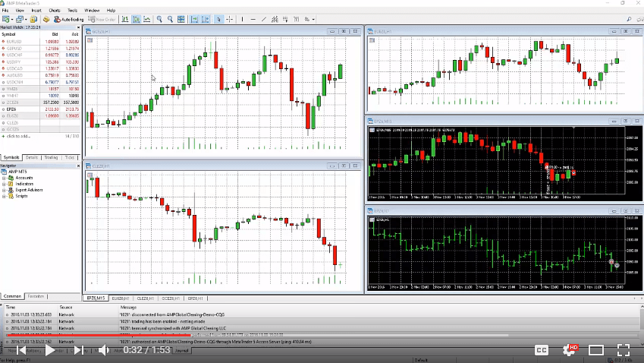The height and width of the screenshot is (363, 644).
Task: Expand the Expert Advisors tree node
Action: [4, 191]
